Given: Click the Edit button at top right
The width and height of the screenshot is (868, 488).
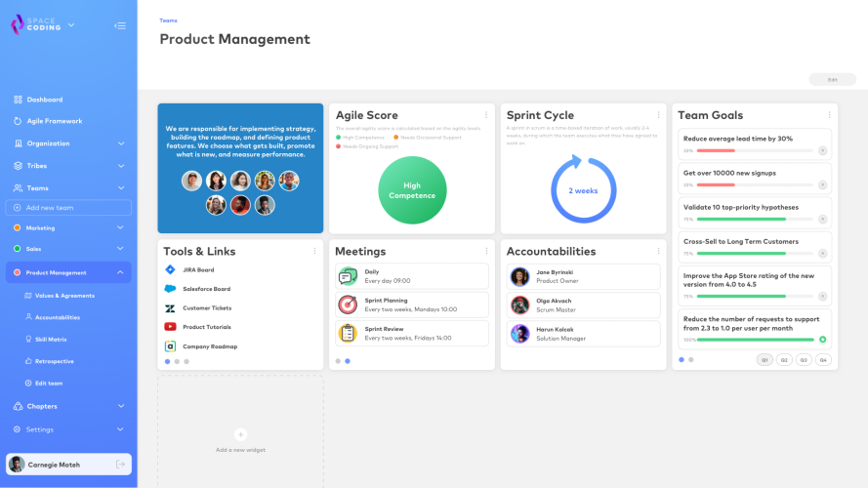Looking at the screenshot, I should pyautogui.click(x=832, y=80).
